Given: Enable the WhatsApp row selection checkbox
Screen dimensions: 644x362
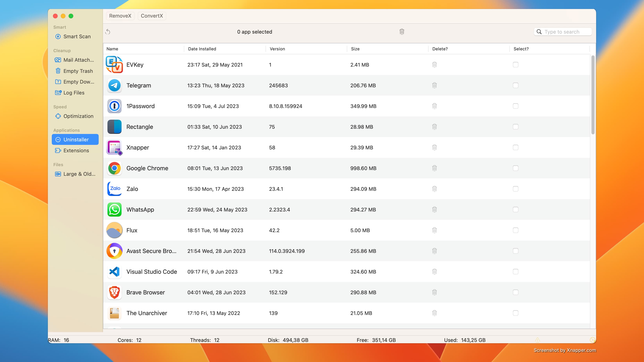Looking at the screenshot, I should click(x=515, y=210).
